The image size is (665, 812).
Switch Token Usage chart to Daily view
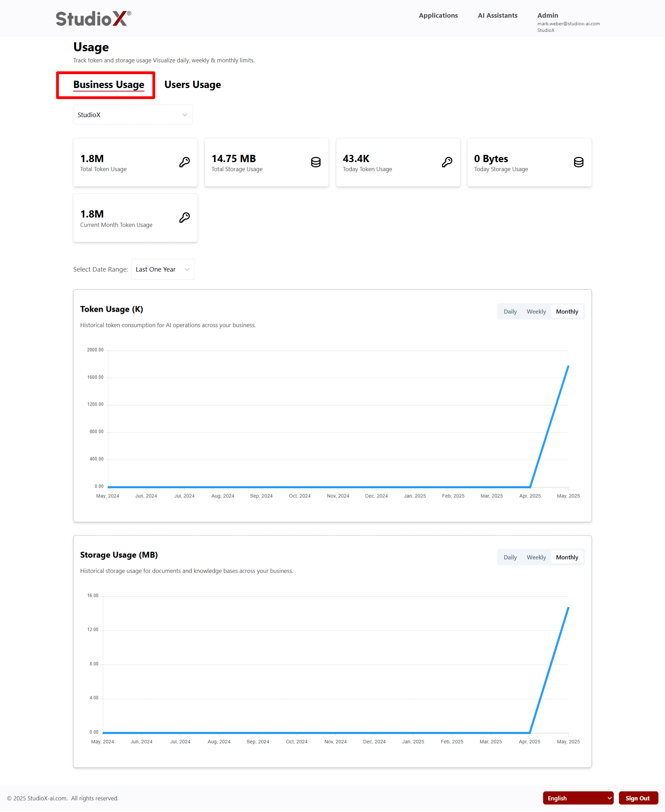click(510, 311)
